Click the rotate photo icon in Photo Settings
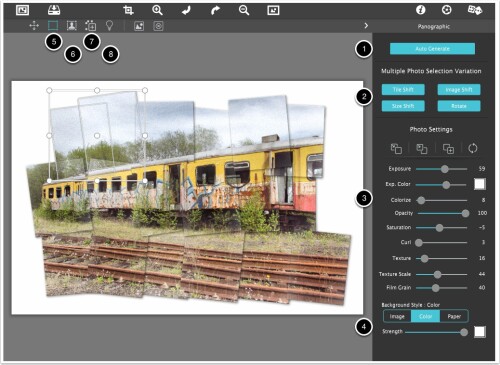The width and height of the screenshot is (500, 365). [473, 148]
